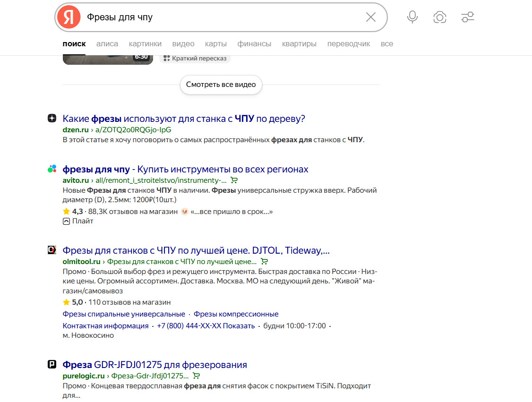Open the все services tab
The image size is (532, 402).
387,44
